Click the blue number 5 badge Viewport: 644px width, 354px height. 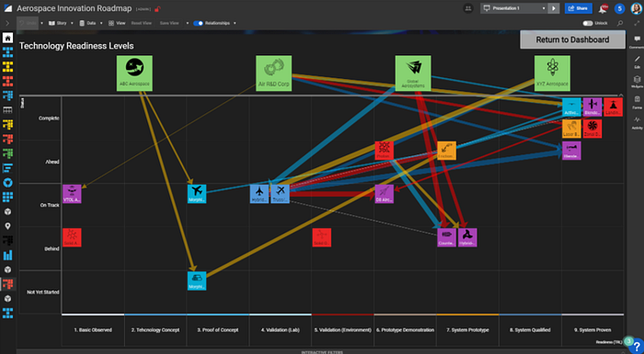click(619, 8)
